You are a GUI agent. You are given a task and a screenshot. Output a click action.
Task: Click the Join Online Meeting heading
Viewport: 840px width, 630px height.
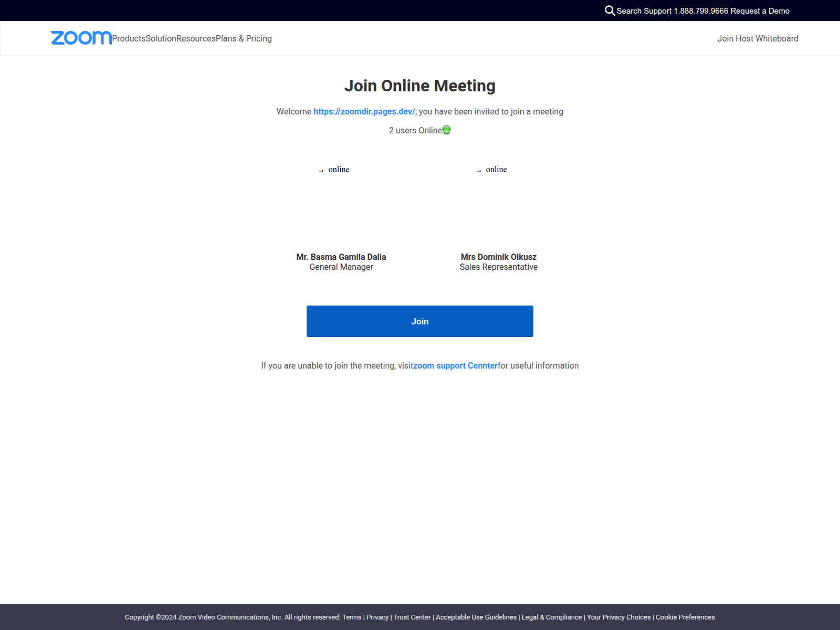[420, 86]
